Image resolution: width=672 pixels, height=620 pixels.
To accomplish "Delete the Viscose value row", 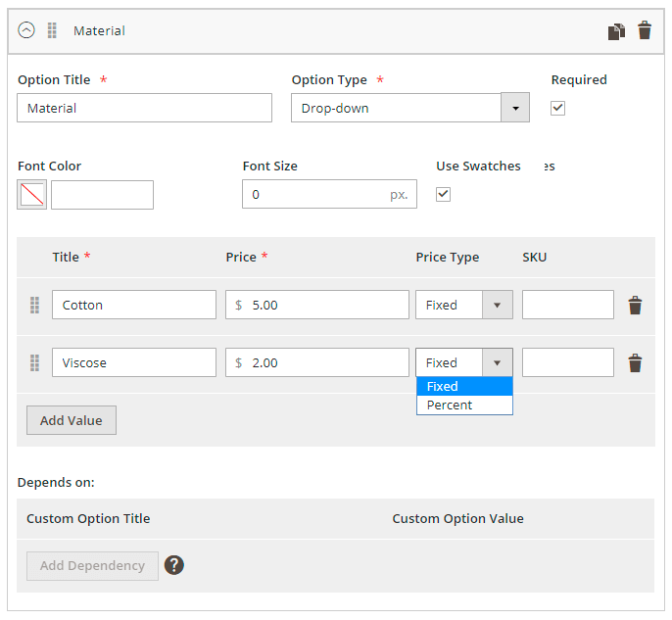I will (635, 363).
